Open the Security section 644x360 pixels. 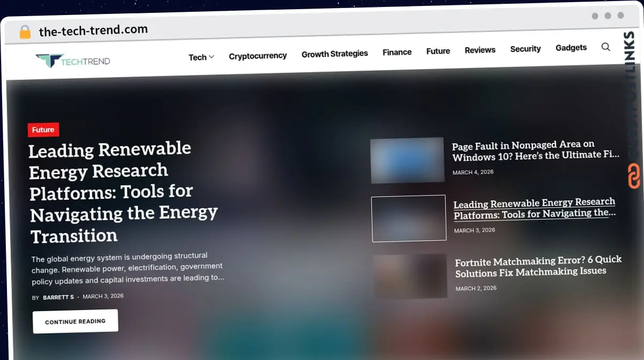click(x=525, y=49)
